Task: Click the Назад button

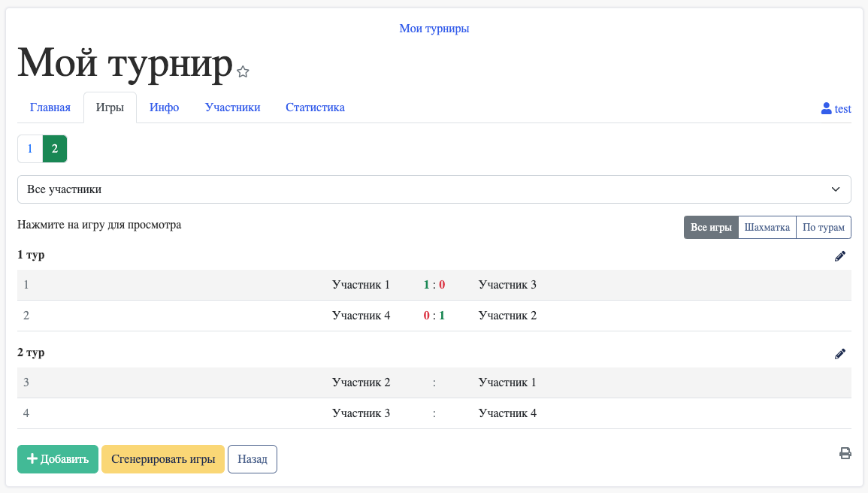Action: point(253,459)
